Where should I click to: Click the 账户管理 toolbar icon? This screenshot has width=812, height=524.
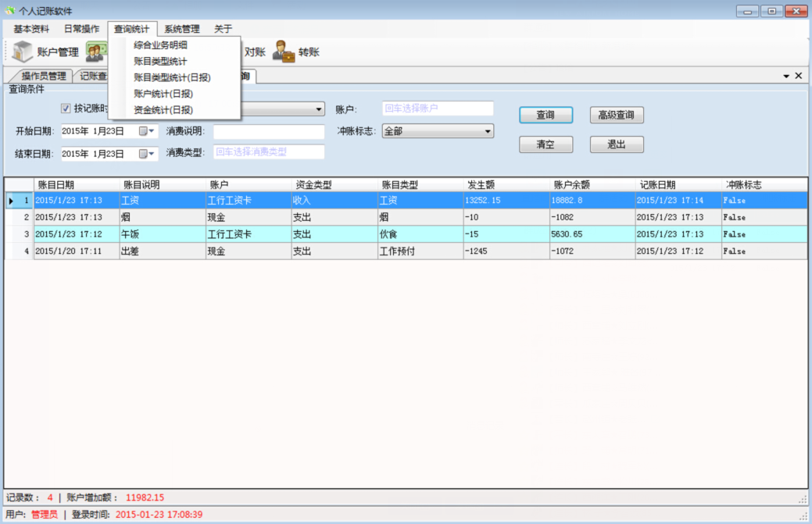coord(23,52)
